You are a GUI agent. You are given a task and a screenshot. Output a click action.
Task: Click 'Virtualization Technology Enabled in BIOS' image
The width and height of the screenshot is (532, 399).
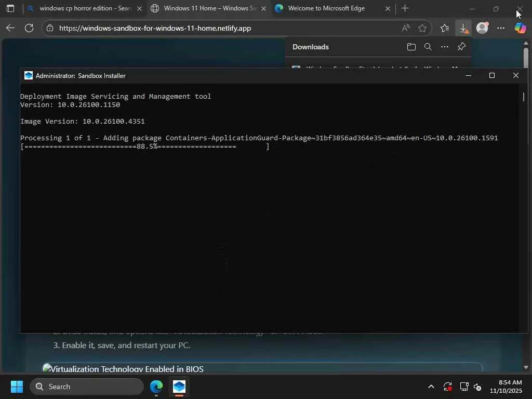(123, 368)
